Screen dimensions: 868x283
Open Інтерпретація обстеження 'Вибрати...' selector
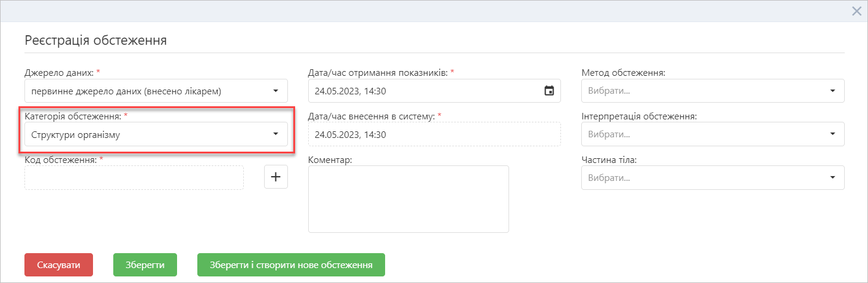pyautogui.click(x=713, y=134)
